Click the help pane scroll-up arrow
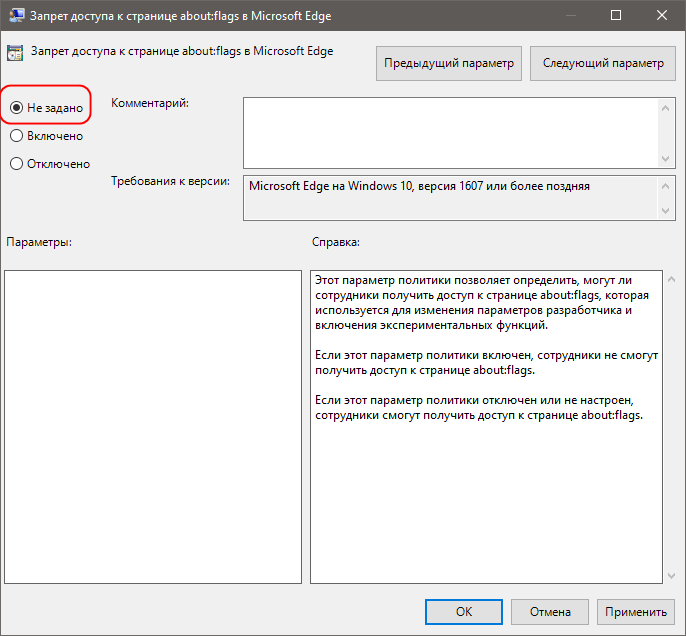The image size is (686, 636). [672, 279]
